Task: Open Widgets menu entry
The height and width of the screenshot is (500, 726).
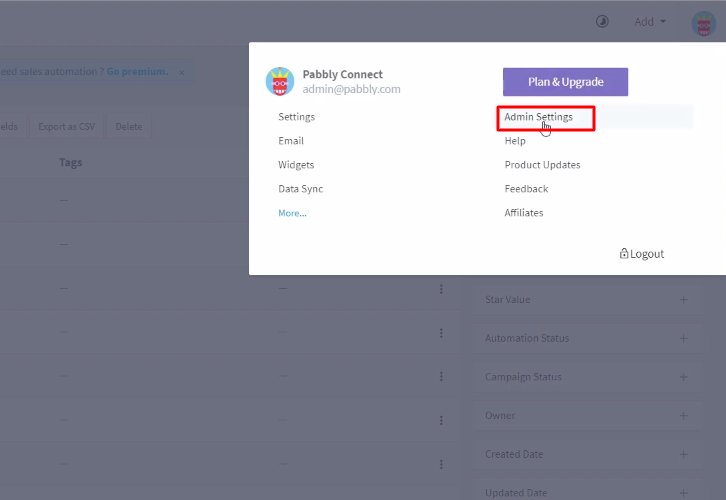Action: (x=296, y=165)
